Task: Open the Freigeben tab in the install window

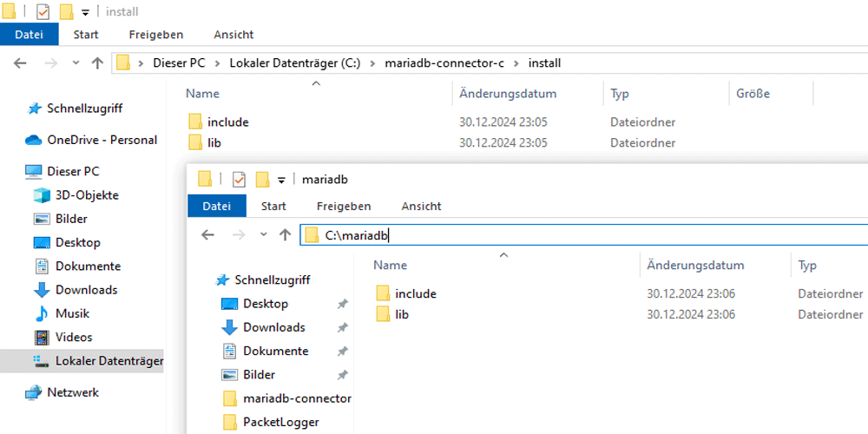Action: [x=156, y=35]
